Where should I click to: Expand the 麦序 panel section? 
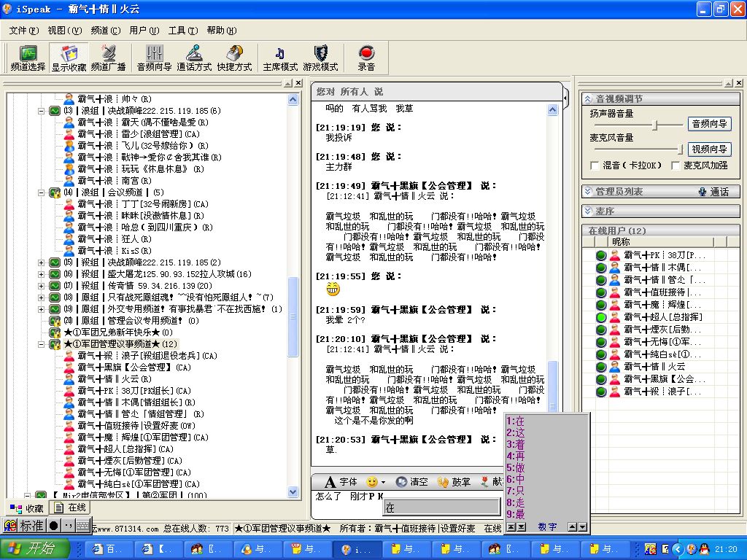(x=587, y=211)
